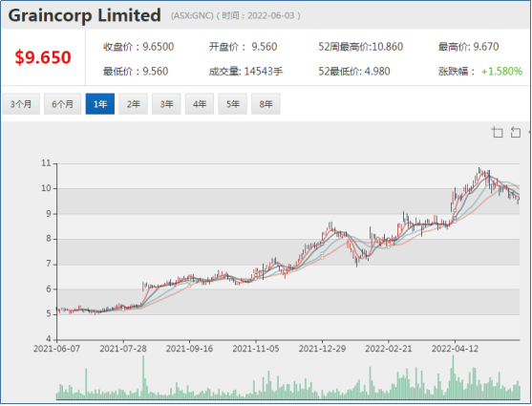Click the red $9.650 price

tap(43, 57)
